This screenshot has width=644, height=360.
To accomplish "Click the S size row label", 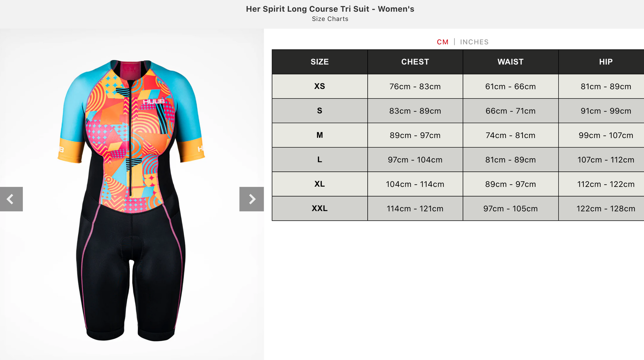I will (x=320, y=111).
